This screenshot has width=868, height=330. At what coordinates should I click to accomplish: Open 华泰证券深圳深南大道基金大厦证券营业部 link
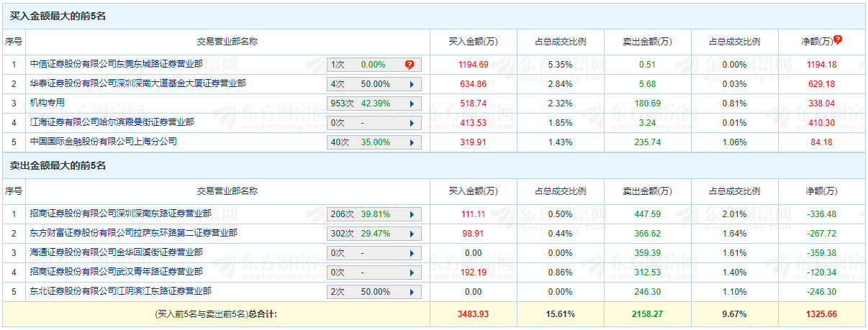tap(138, 83)
